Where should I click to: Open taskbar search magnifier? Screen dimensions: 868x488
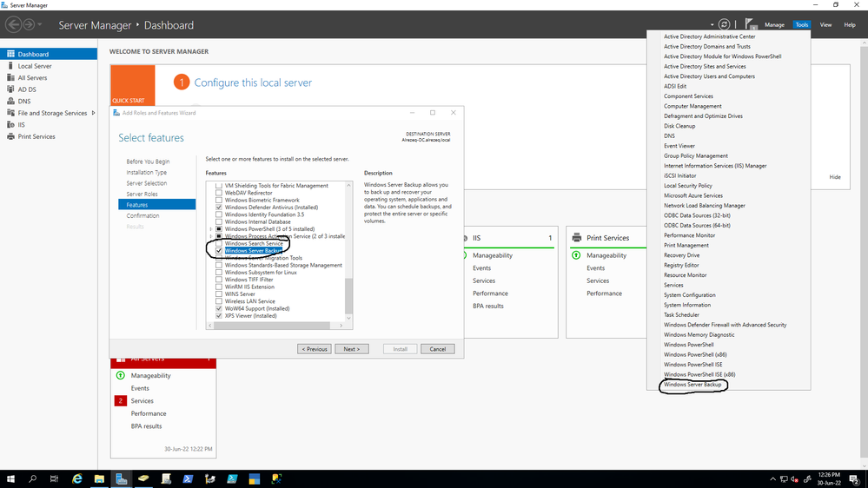[x=32, y=478]
